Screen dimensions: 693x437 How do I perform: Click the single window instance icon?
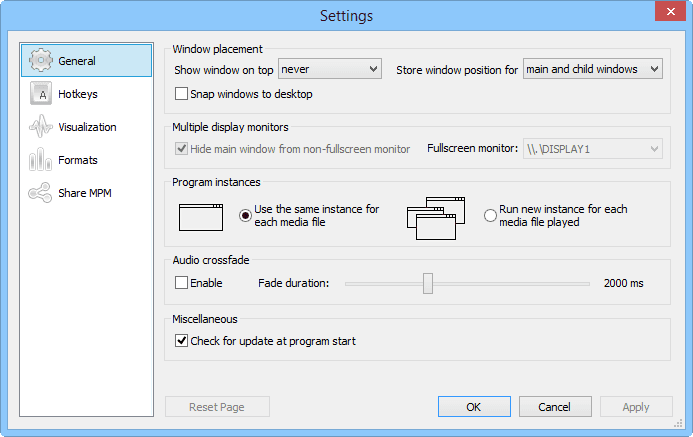coord(202,216)
